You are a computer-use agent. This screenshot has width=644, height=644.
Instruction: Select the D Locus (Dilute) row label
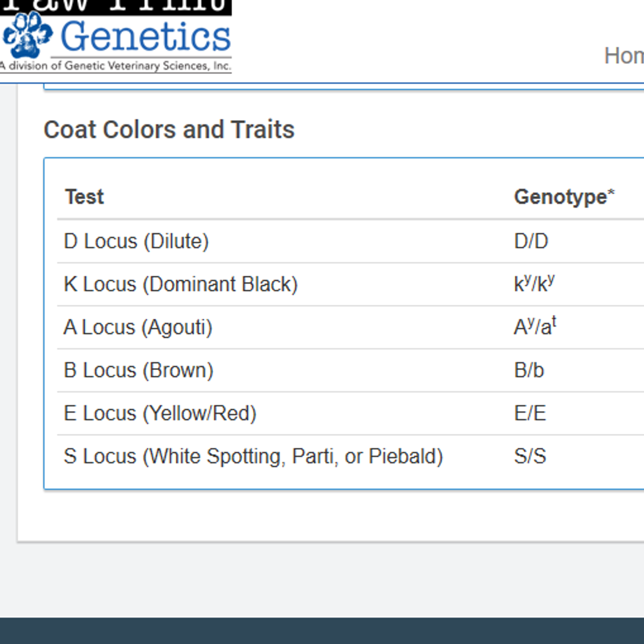(x=136, y=241)
